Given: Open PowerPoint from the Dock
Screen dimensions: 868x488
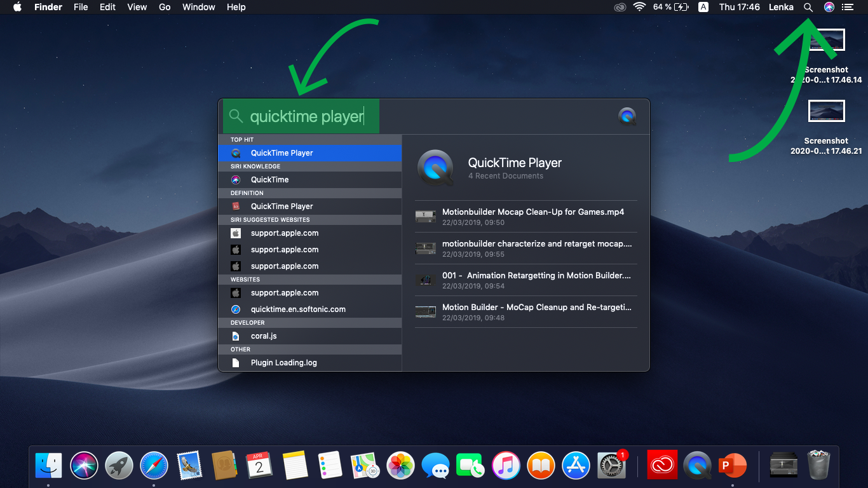Looking at the screenshot, I should (732, 466).
